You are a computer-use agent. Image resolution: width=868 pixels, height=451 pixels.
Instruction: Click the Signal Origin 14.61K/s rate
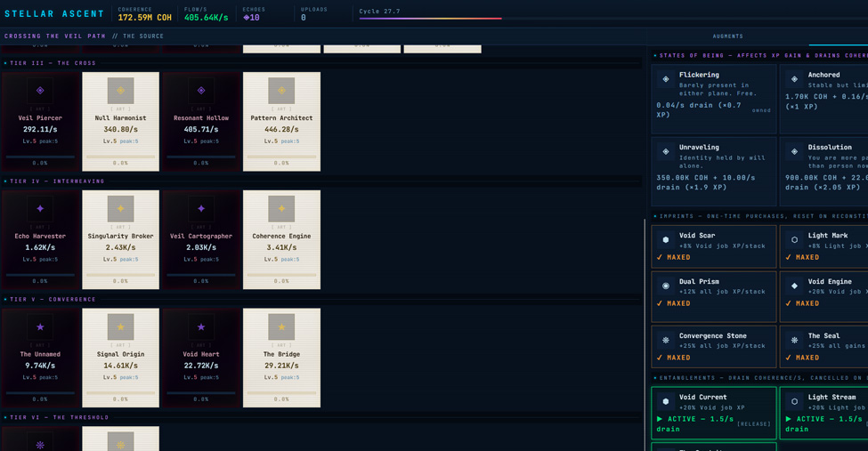pos(121,366)
